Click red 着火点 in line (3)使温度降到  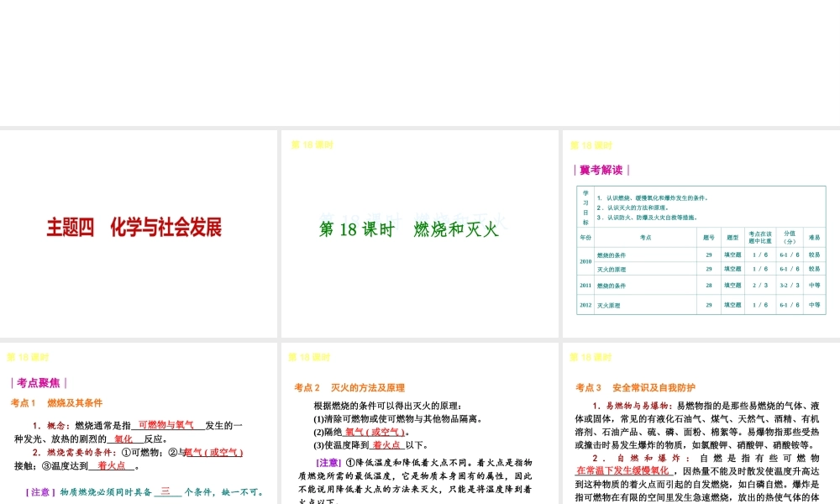tap(386, 444)
